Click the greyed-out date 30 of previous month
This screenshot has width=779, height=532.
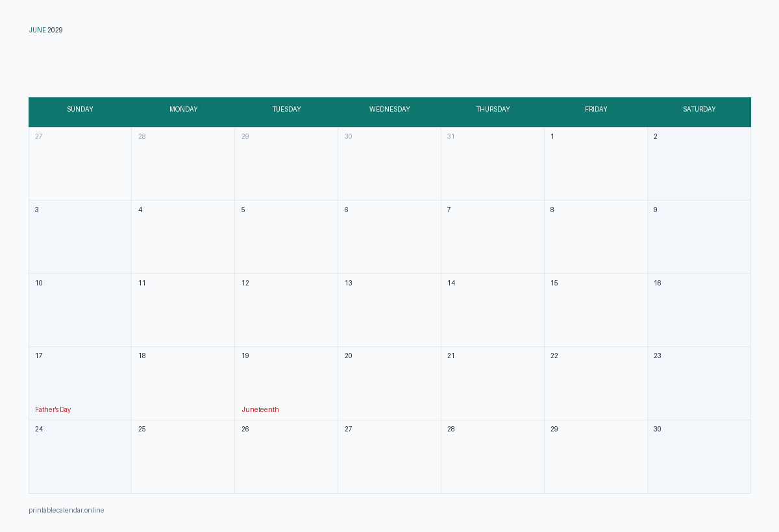(x=349, y=136)
